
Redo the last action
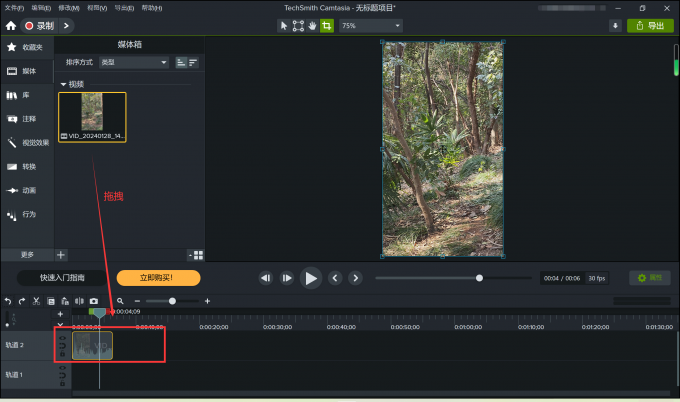tap(22, 301)
